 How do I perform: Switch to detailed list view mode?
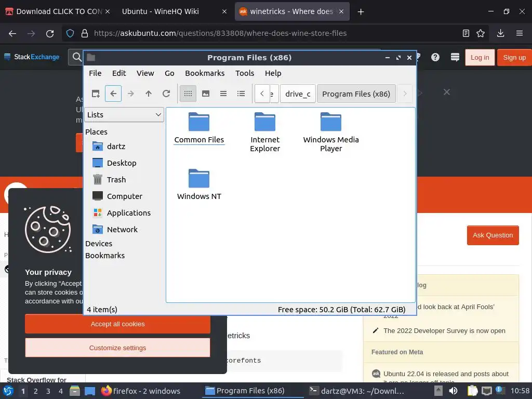(x=241, y=94)
